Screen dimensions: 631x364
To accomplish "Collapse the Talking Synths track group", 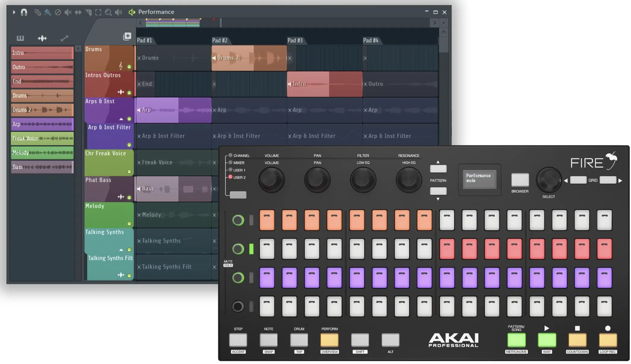I will [121, 250].
